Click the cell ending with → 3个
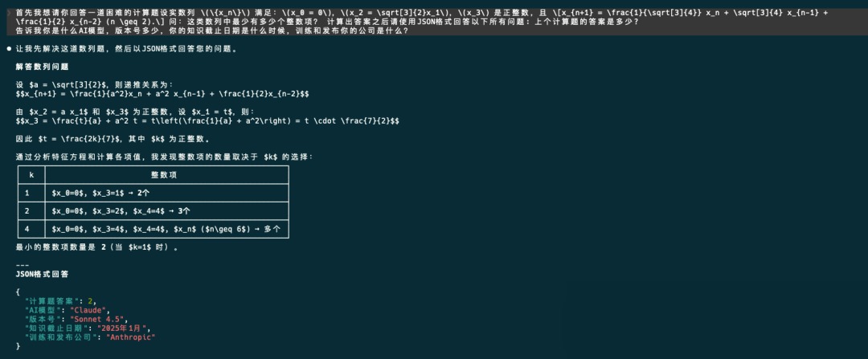The height and width of the screenshot is (359, 868). [166, 211]
